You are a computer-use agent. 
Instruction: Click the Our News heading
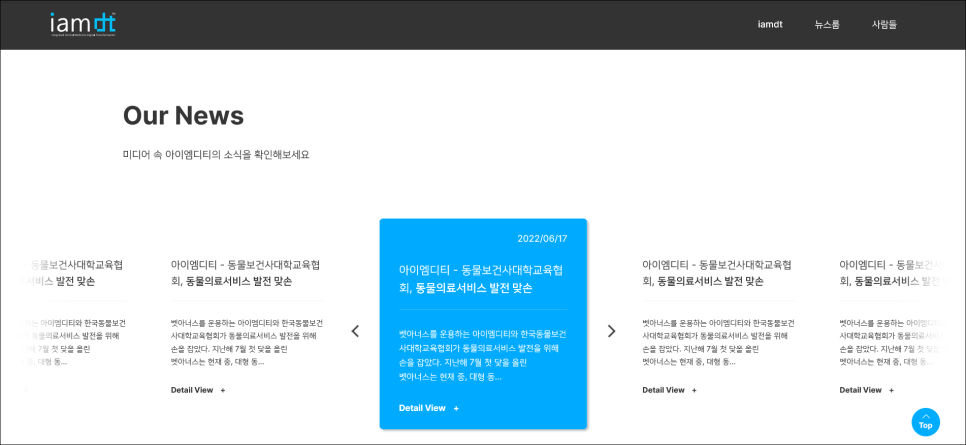click(184, 115)
